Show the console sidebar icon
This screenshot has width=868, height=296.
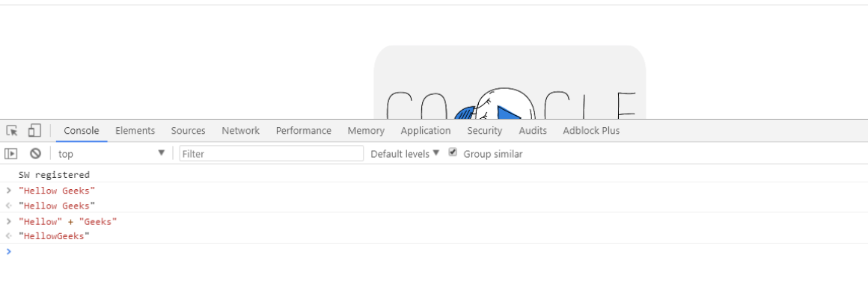click(x=11, y=154)
